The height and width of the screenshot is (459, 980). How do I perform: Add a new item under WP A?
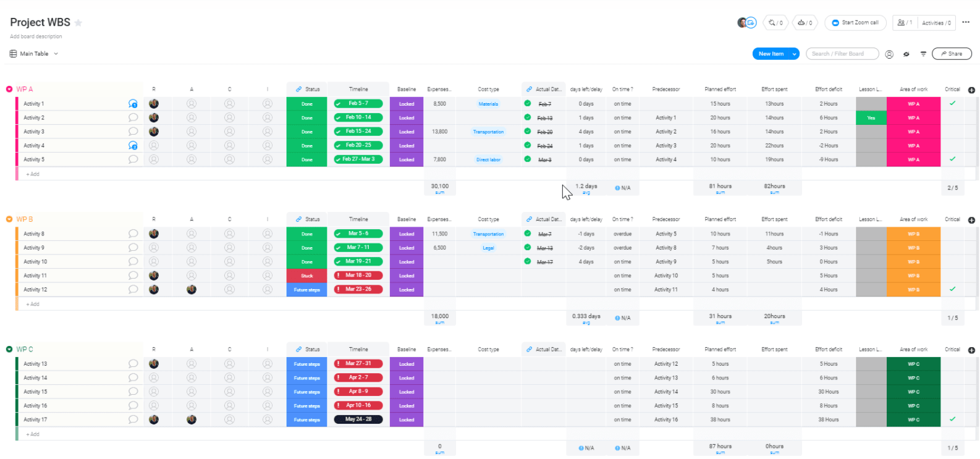point(33,174)
